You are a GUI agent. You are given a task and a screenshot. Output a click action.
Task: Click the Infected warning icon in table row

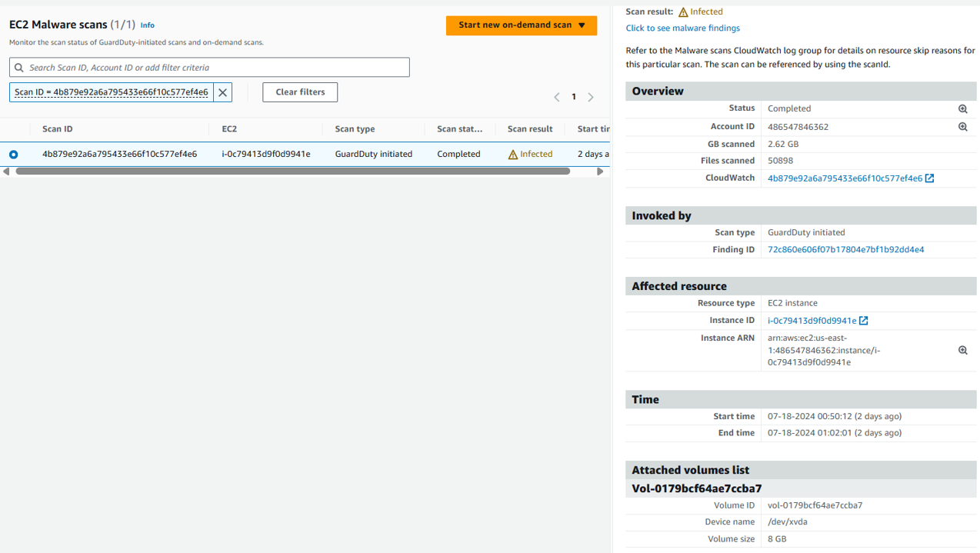(x=513, y=155)
